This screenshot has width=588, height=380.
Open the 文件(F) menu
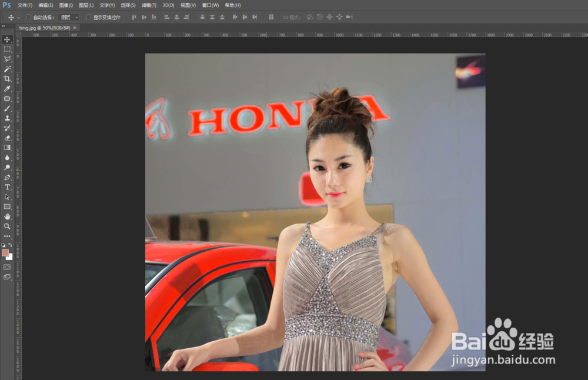click(25, 5)
